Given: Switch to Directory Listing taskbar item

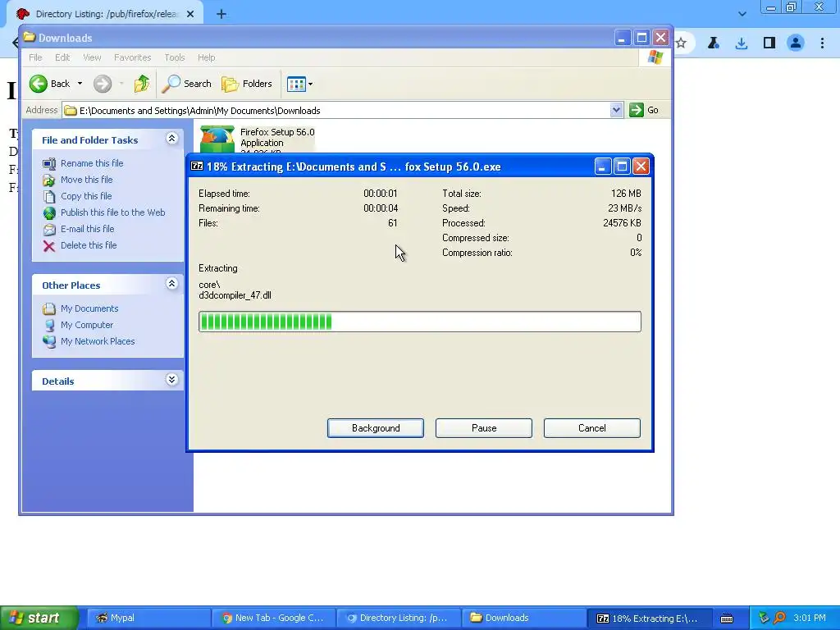Looking at the screenshot, I should pos(399,619).
